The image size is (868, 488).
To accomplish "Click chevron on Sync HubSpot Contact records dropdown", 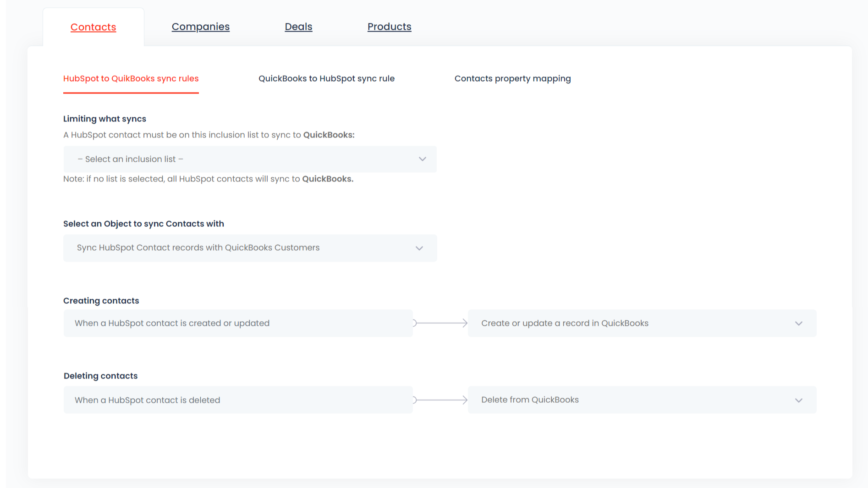I will click(419, 248).
